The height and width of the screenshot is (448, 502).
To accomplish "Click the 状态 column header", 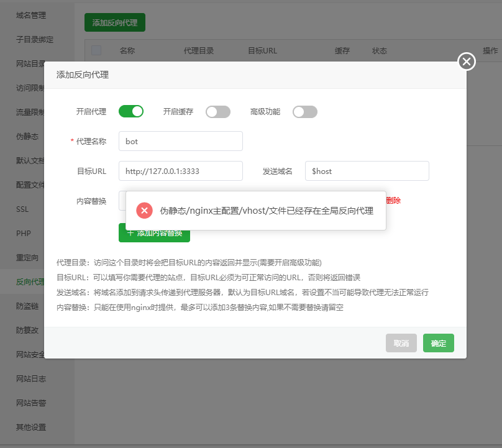I will 380,50.
